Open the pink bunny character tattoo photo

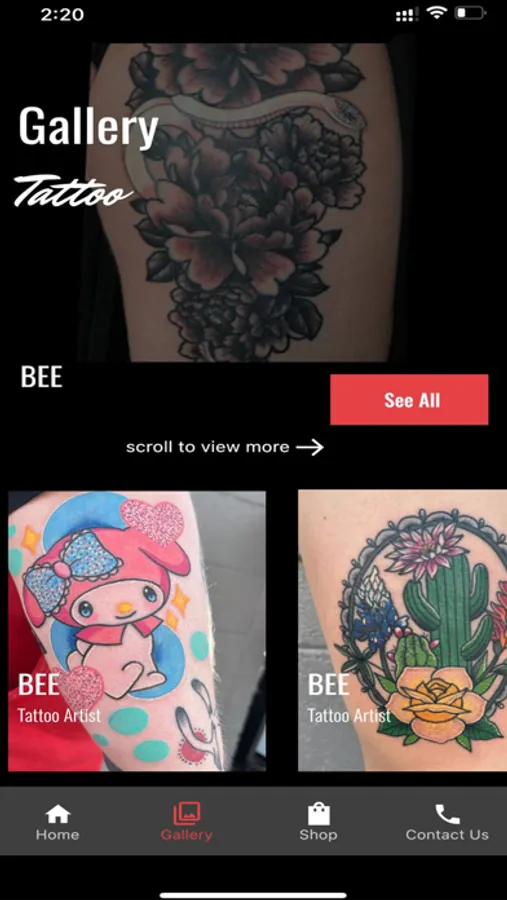point(137,631)
